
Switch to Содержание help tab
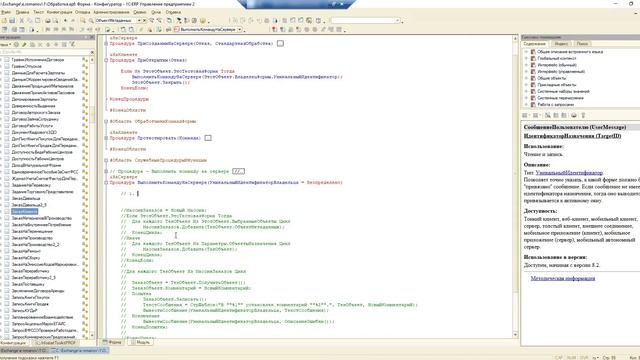coord(534,44)
